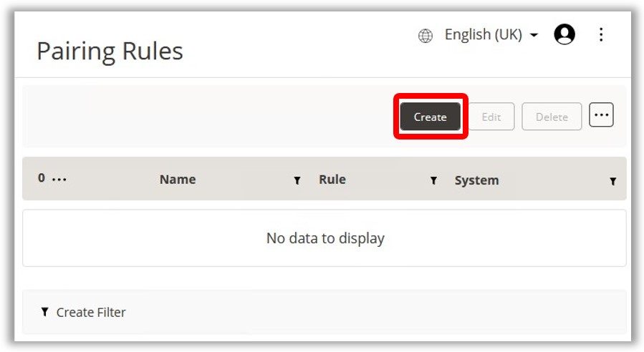Open the English (UK) language dropdown
Screen dimensions: 644x352
pos(483,35)
